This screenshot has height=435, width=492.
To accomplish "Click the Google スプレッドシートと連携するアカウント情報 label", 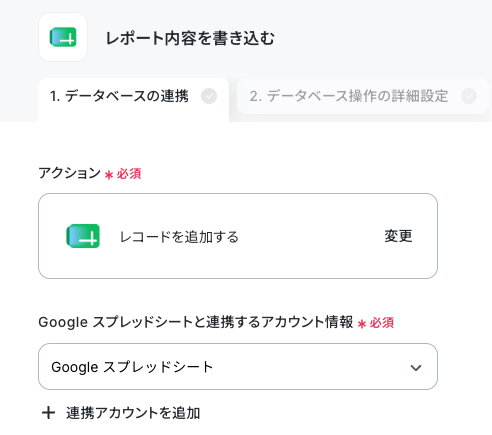I will click(196, 322).
